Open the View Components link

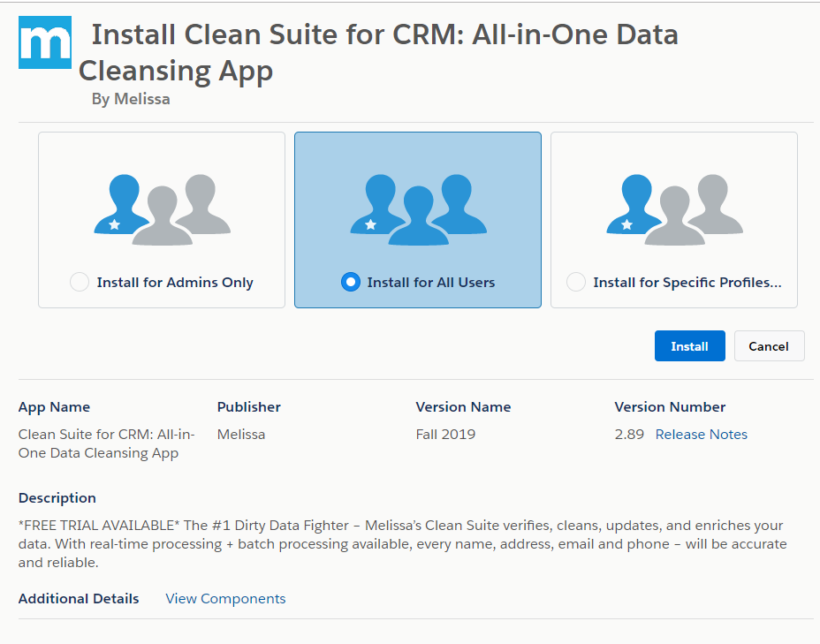pos(225,599)
